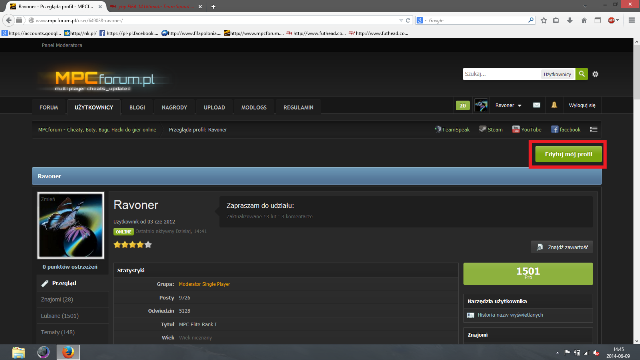
Task: Click Moderator Single Player group link
Action: (204, 284)
